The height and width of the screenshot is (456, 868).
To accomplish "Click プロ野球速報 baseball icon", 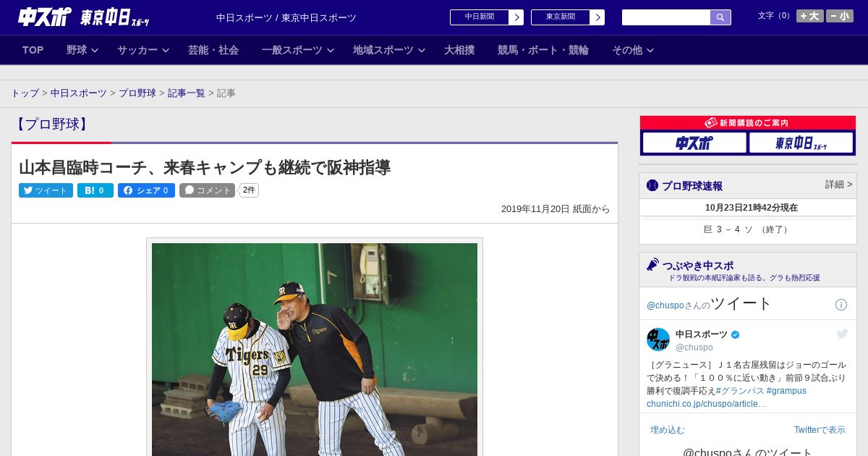I will point(652,185).
